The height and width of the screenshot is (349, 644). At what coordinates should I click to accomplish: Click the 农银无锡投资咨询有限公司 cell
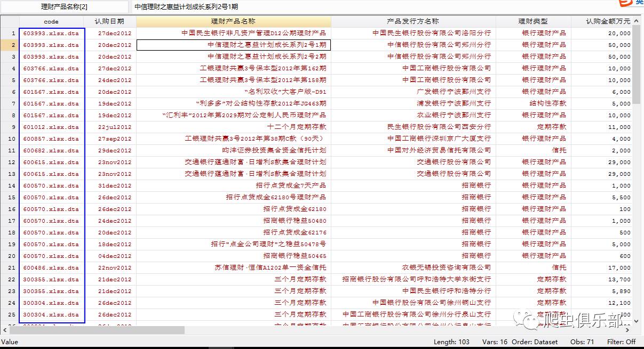pyautogui.click(x=414, y=267)
